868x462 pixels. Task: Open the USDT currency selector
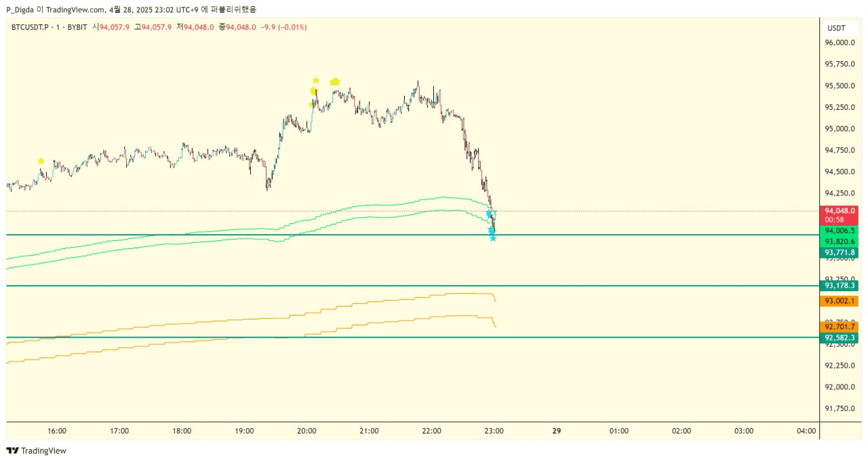tap(836, 28)
